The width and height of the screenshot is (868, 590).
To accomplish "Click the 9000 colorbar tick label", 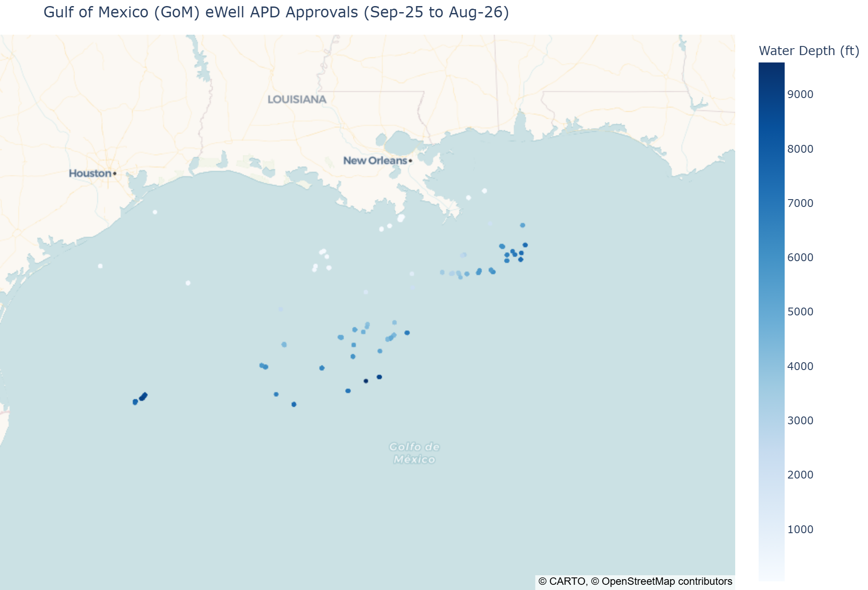I will click(x=800, y=95).
